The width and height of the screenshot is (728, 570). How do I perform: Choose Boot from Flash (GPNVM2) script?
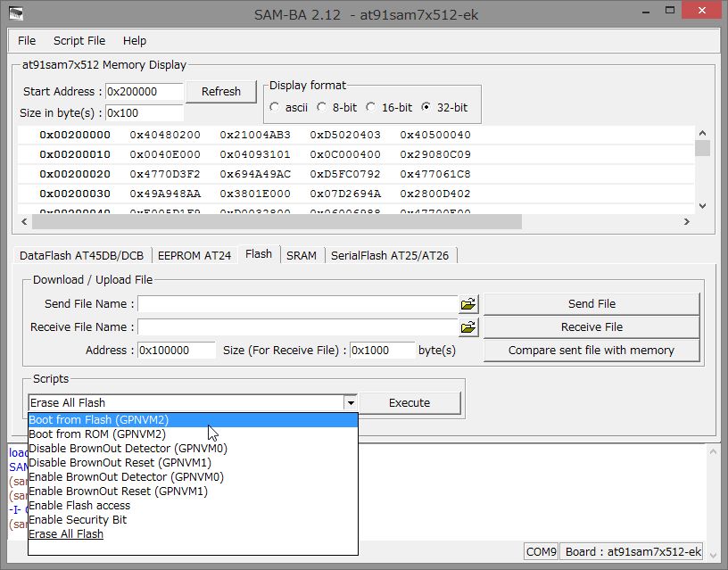pyautogui.click(x=193, y=420)
